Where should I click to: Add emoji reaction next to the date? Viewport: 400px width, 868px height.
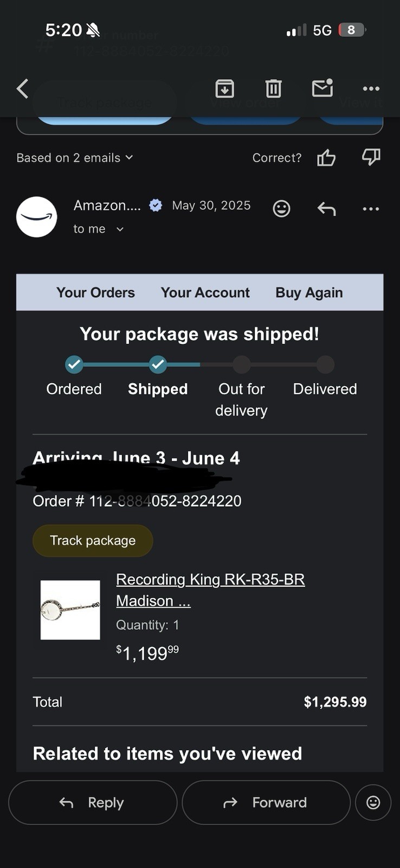click(281, 209)
